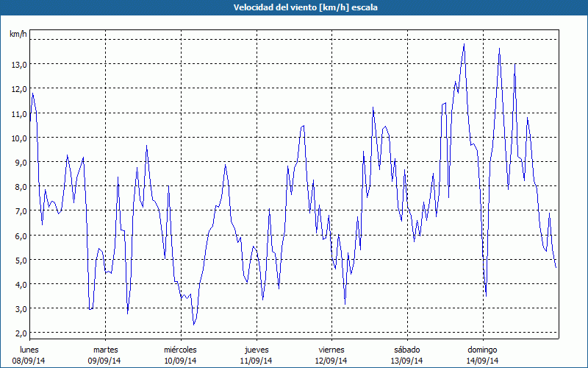Viewport: 588px width, 368px height.
Task: Click the 08/09/14 date label
Action: 29,361
